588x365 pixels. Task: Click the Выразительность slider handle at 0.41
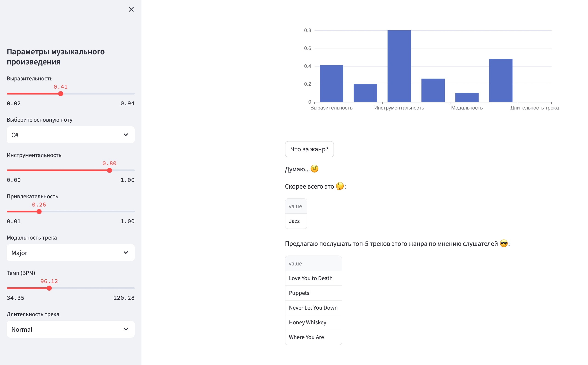tap(61, 94)
